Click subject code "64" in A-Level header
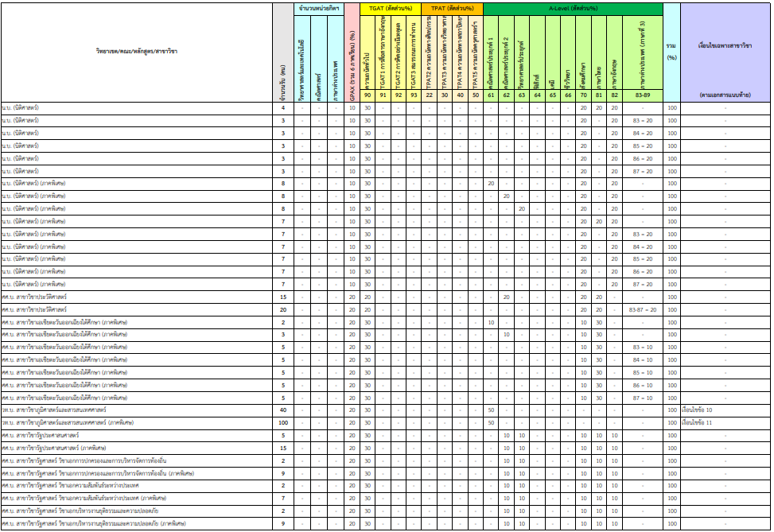 pyautogui.click(x=537, y=95)
